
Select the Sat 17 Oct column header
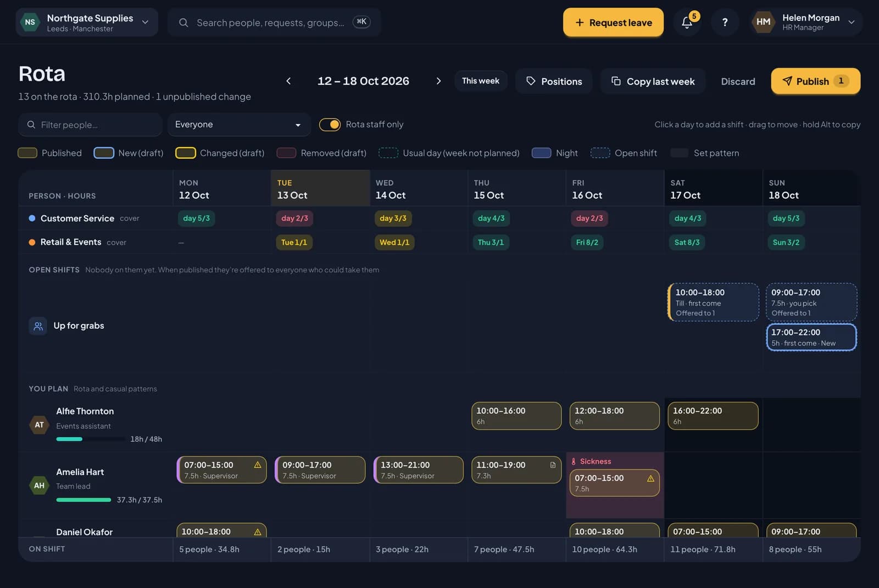click(x=713, y=189)
